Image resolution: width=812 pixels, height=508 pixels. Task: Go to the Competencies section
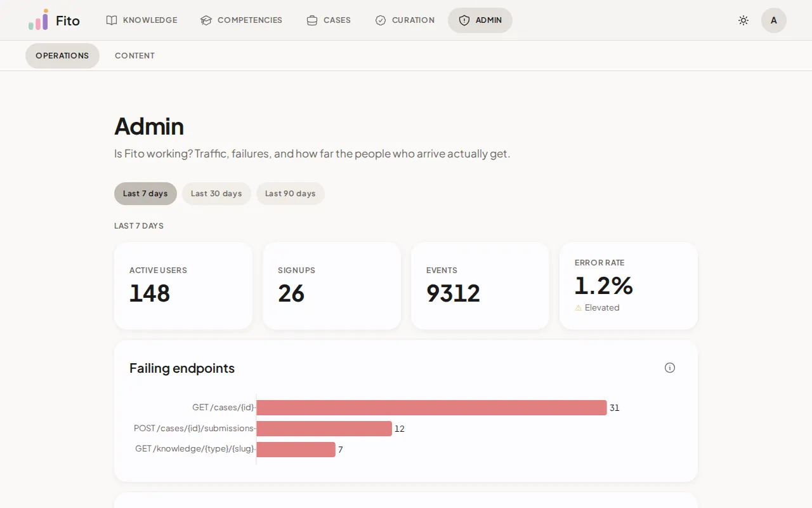(x=241, y=20)
